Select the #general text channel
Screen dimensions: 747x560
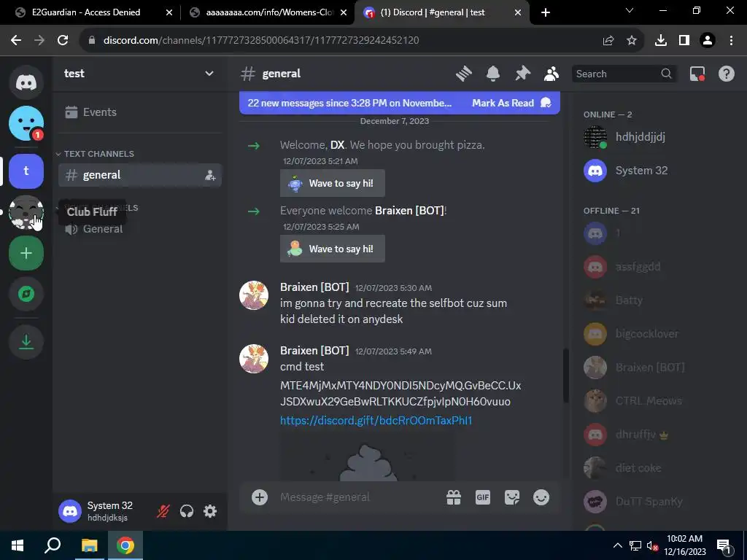click(140, 175)
